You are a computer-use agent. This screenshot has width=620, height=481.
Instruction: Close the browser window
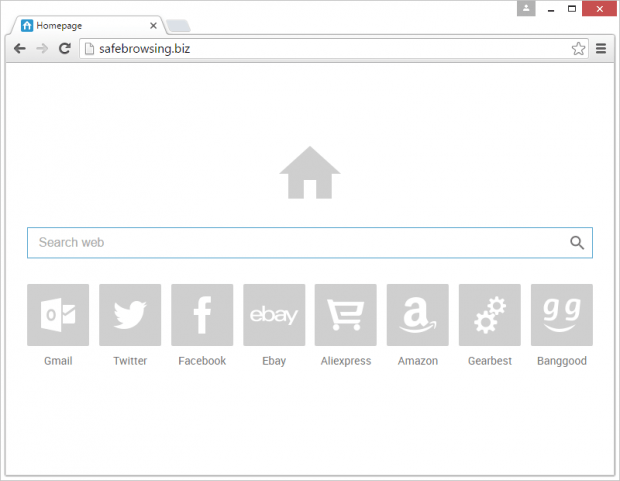click(599, 9)
